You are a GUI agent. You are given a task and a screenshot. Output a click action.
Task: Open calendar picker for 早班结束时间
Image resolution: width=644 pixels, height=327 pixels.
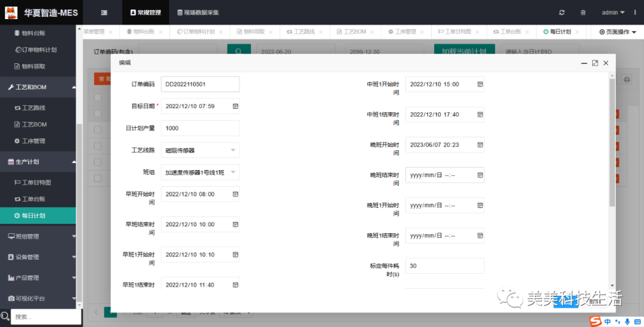point(236,225)
